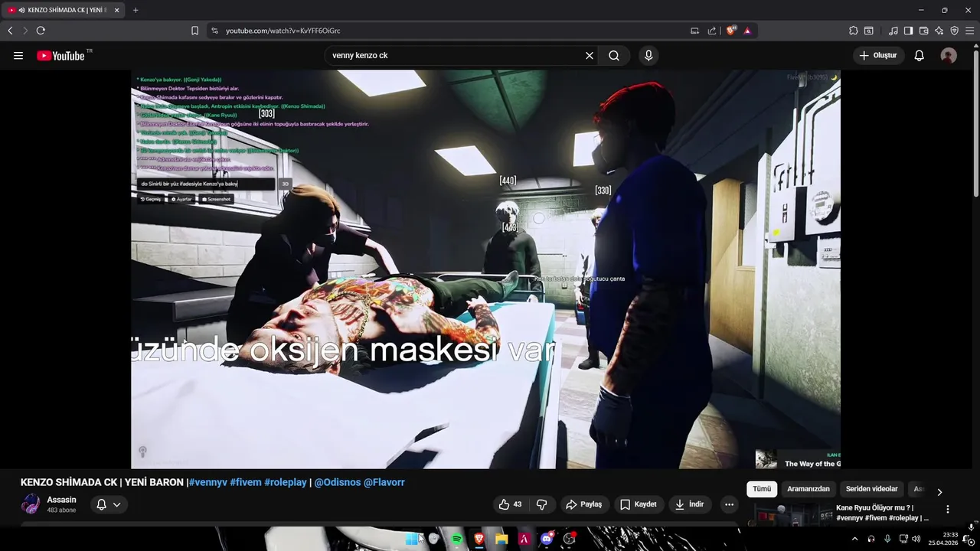Open the Brave Rewards triangle icon
This screenshot has height=551, width=980.
click(747, 31)
